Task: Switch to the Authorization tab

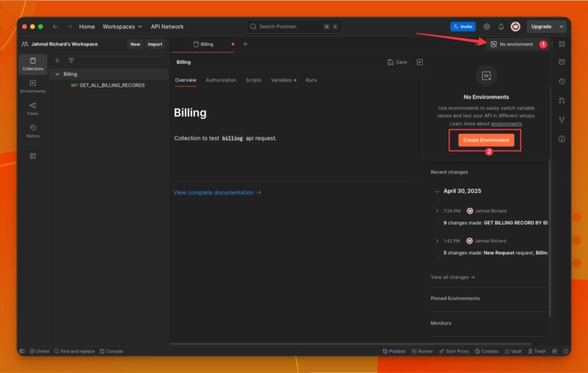Action: [221, 80]
